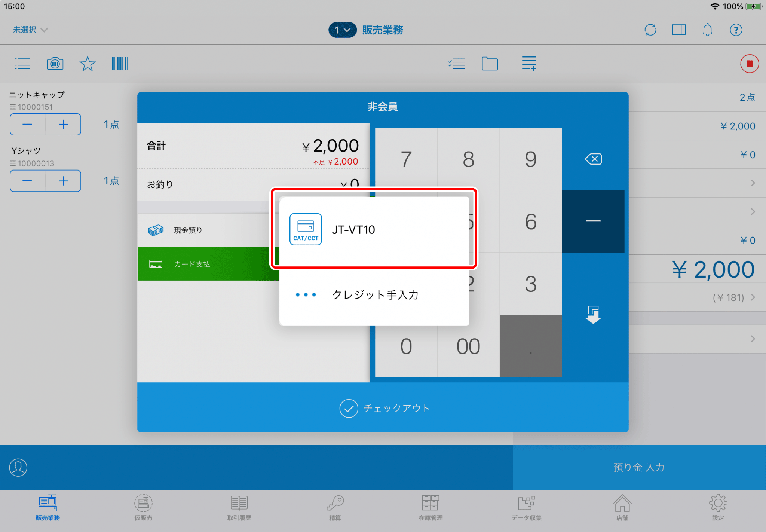Tap the keypad backspace delete key

click(593, 159)
